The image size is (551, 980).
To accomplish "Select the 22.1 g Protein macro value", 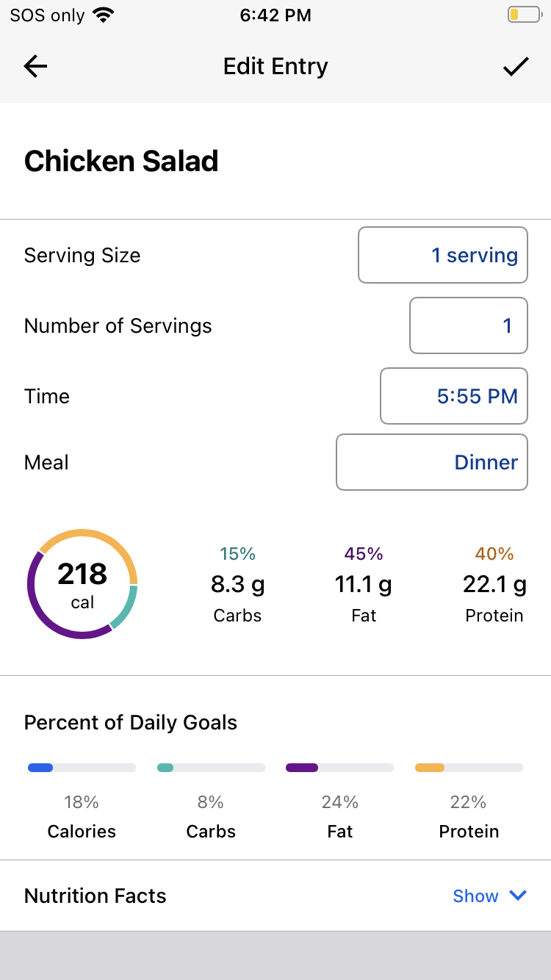I will coord(494,585).
